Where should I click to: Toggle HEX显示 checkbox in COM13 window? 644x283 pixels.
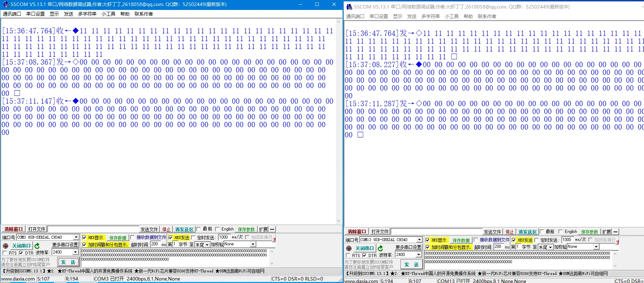pos(427,240)
